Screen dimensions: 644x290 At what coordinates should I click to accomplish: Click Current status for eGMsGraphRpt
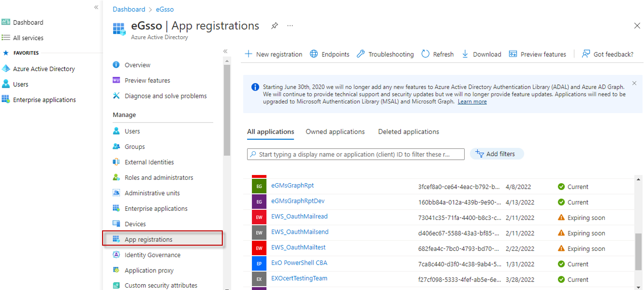point(573,186)
